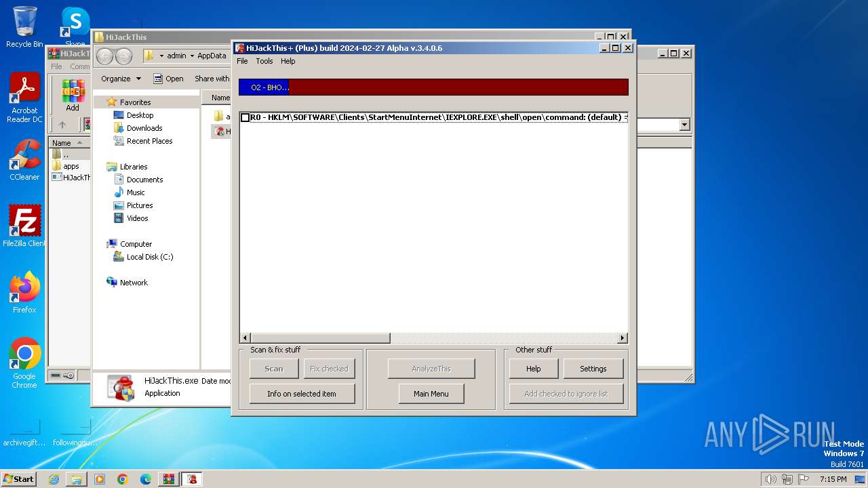Click AppData in the Explorer address breadcrumb

pos(212,56)
